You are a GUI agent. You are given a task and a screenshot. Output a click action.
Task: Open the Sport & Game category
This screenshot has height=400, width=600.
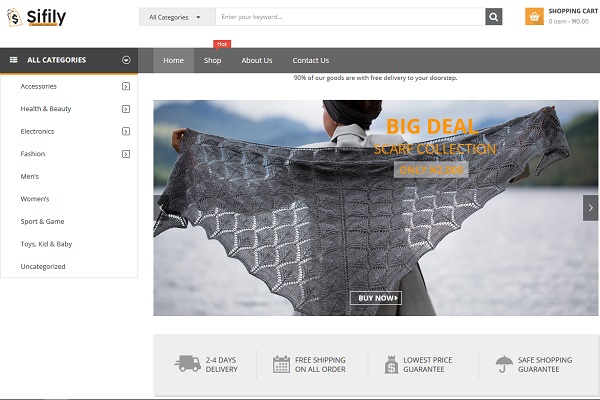(x=42, y=221)
